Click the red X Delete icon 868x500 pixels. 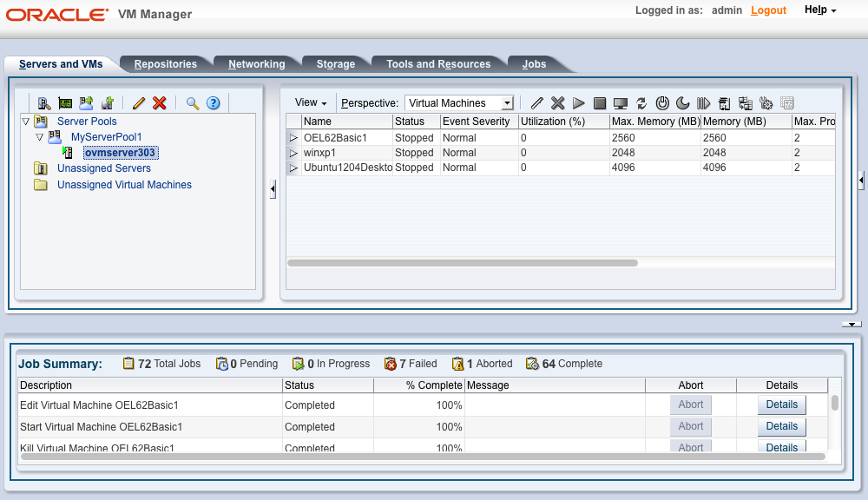pos(160,103)
